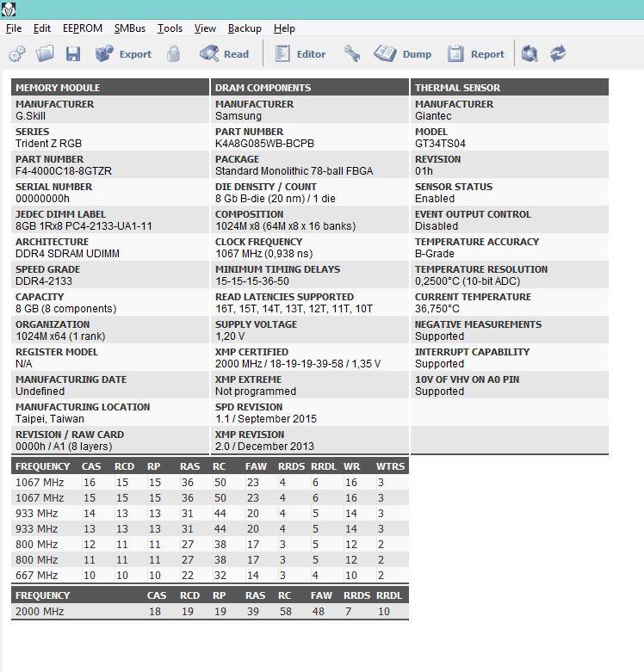Select XMP Extreme Not programmed value
This screenshot has height=672, width=644.
pos(256,391)
